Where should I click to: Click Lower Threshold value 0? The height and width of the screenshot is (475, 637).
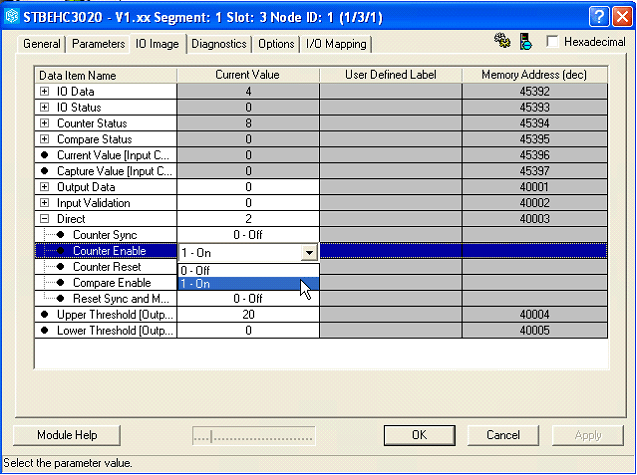click(x=248, y=330)
